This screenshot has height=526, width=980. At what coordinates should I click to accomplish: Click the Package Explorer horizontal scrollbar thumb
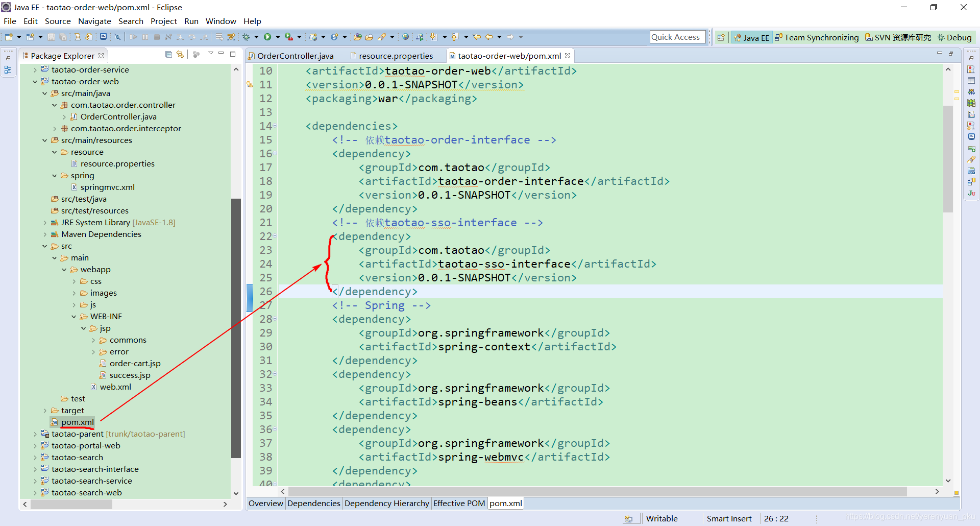click(x=71, y=504)
